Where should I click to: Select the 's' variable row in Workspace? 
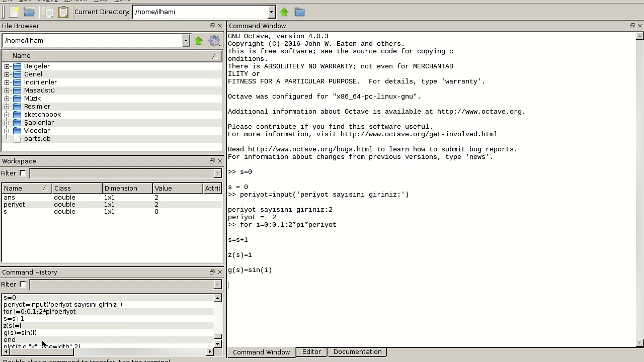click(112, 212)
